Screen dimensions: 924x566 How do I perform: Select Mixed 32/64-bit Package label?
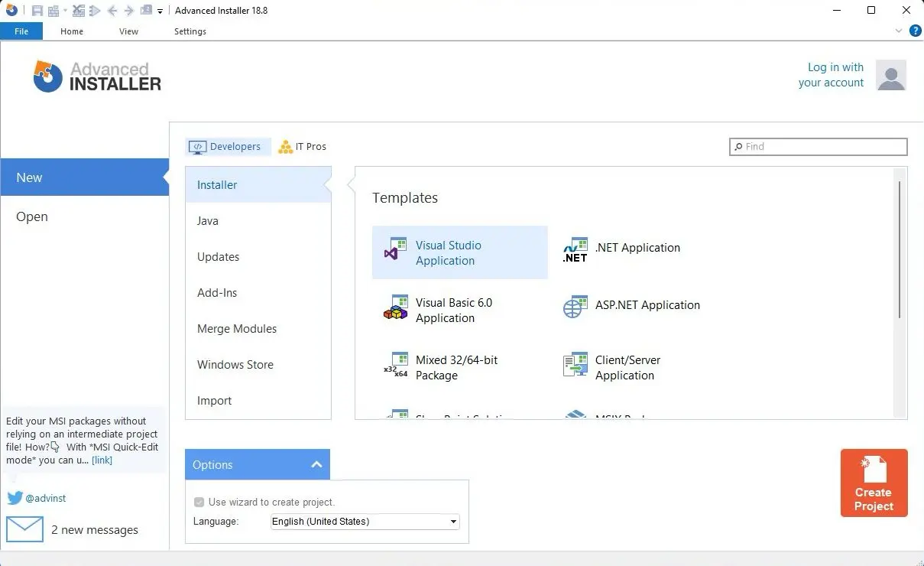click(456, 367)
